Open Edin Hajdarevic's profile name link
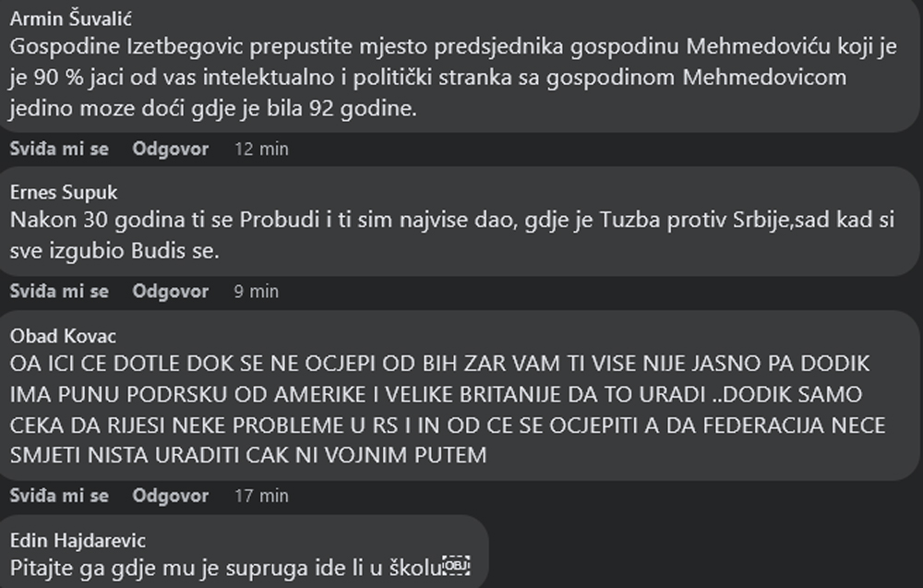 [x=78, y=540]
